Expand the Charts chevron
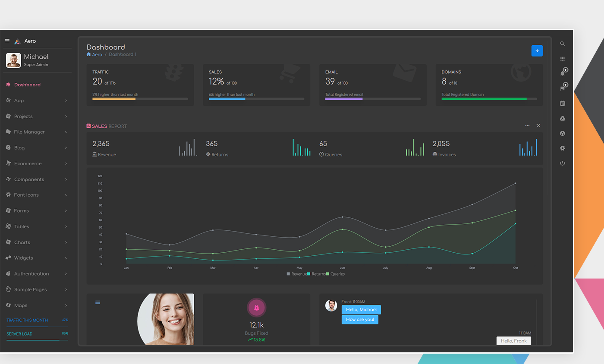604x364 pixels. (66, 242)
